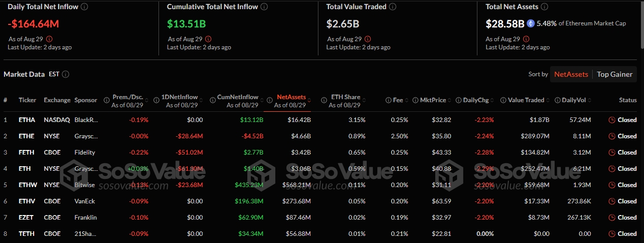Click the $2.65B total value traded
Image resolution: width=644 pixels, height=243 pixels.
(x=343, y=23)
